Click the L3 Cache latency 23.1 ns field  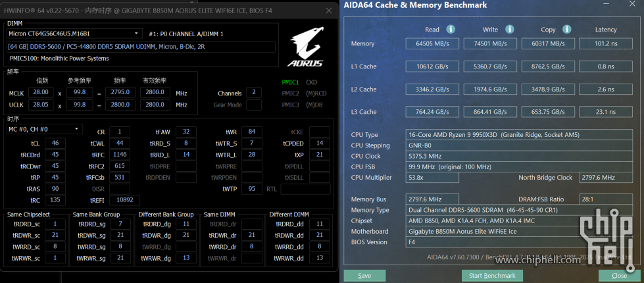[x=606, y=112]
